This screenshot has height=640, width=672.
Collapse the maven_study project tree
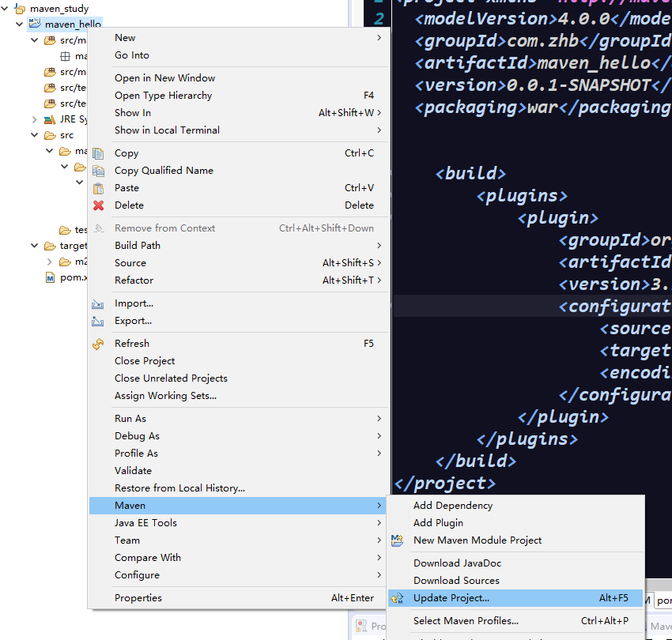pos(6,9)
